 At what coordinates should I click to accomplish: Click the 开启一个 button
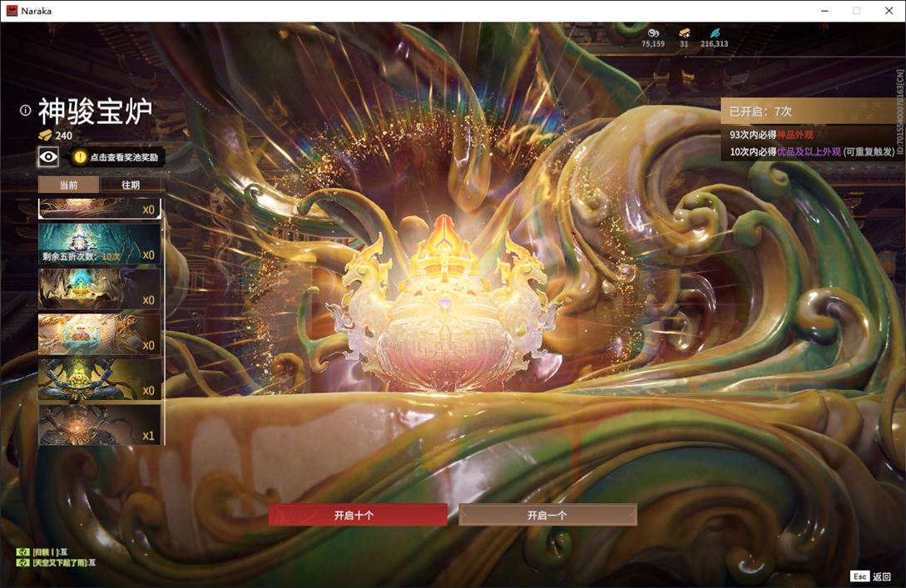point(547,515)
